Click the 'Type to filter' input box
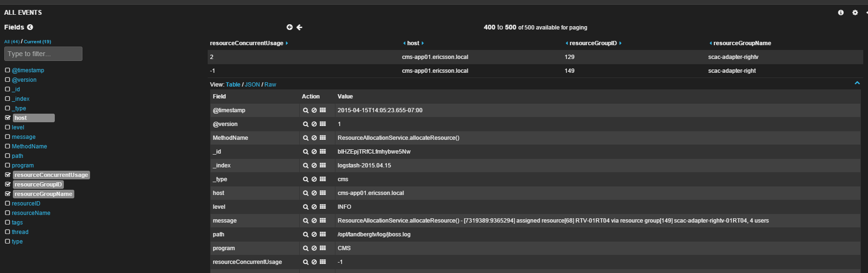This screenshot has width=868, height=273. (43, 54)
